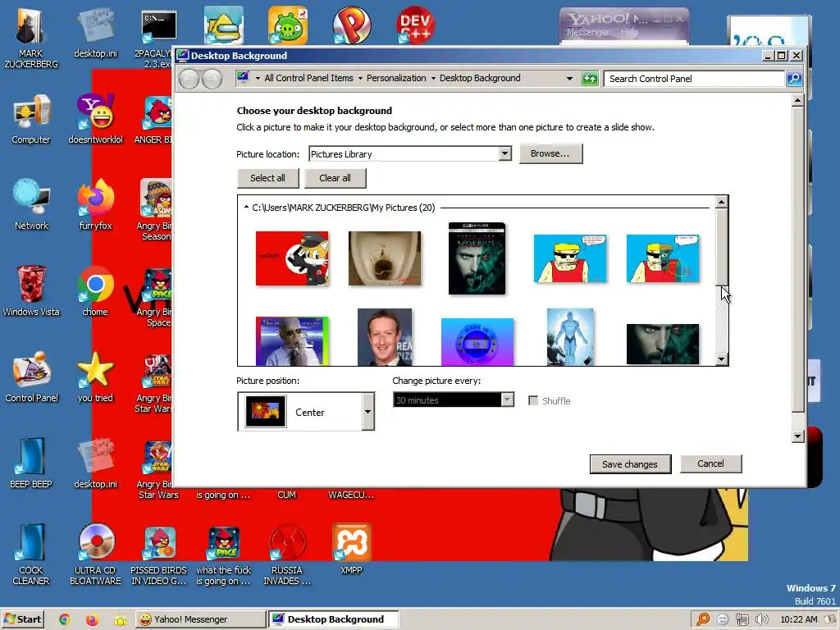Viewport: 840px width, 630px height.
Task: Select the red fox character wallpaper thumbnail
Action: click(x=292, y=258)
